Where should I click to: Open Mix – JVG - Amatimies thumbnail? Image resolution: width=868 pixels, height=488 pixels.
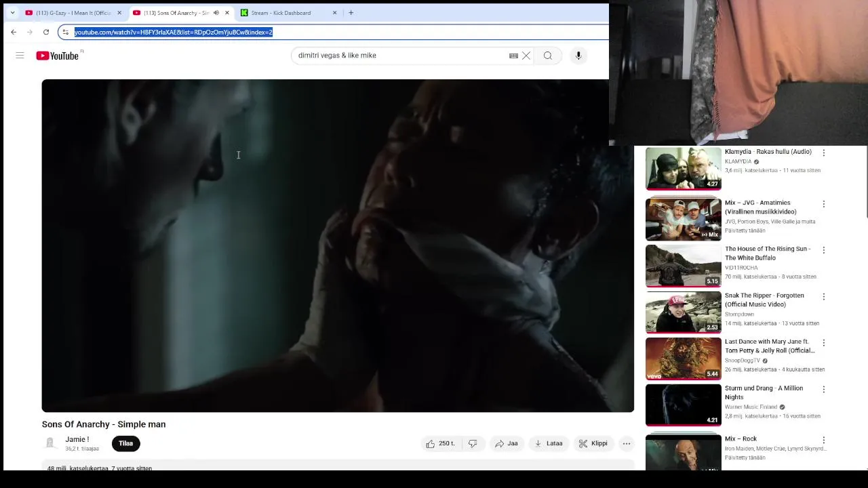tap(684, 219)
